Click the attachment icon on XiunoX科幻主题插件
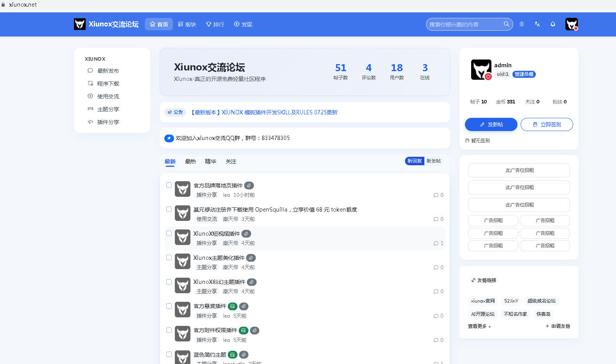The height and width of the screenshot is (364, 616). pos(252,282)
